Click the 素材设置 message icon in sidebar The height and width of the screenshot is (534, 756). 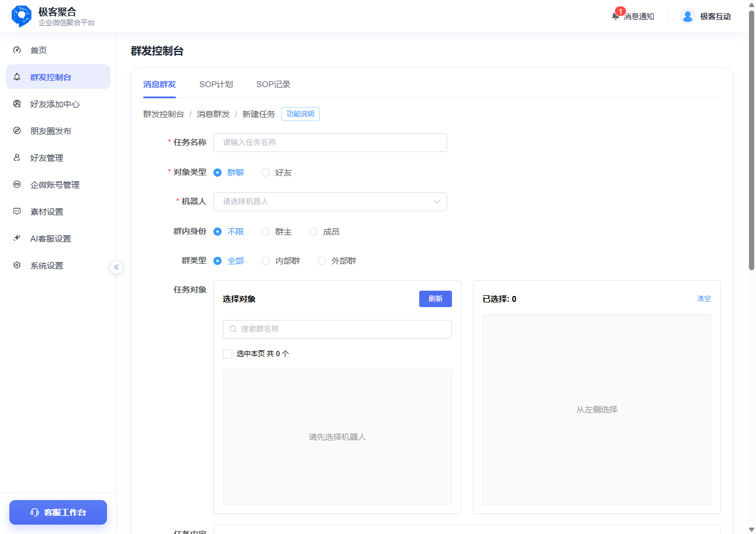[17, 212]
